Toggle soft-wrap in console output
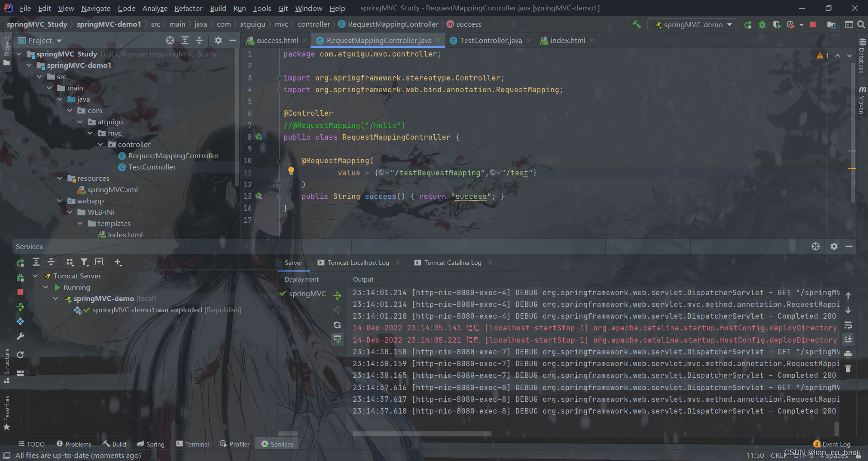The image size is (868, 461). click(x=848, y=325)
